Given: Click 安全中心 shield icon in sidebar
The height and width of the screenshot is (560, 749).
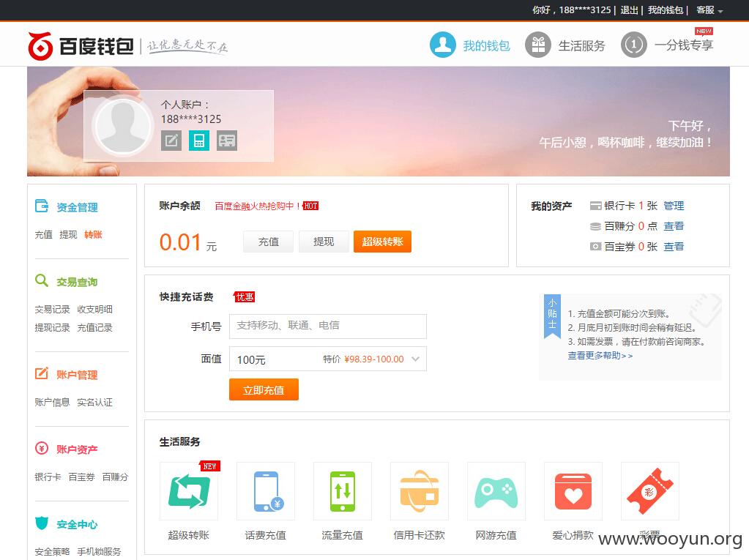Looking at the screenshot, I should coord(42,523).
